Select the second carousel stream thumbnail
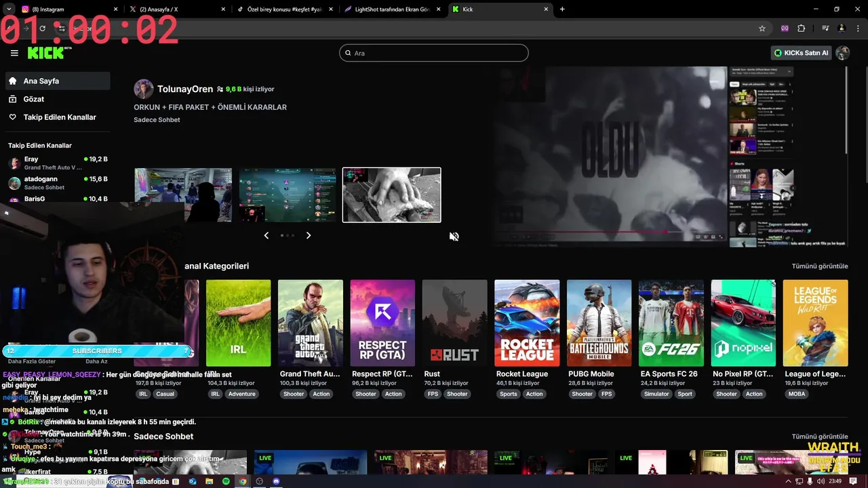Screen dimensions: 868x488 pos(288,195)
